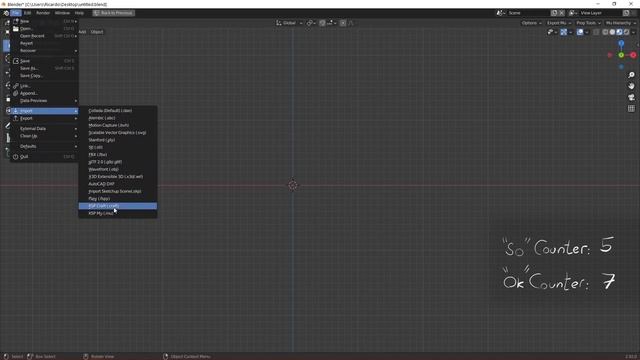This screenshot has height=360, width=640.
Task: Select Import Sketchup Scene (.skp)
Action: (118, 191)
